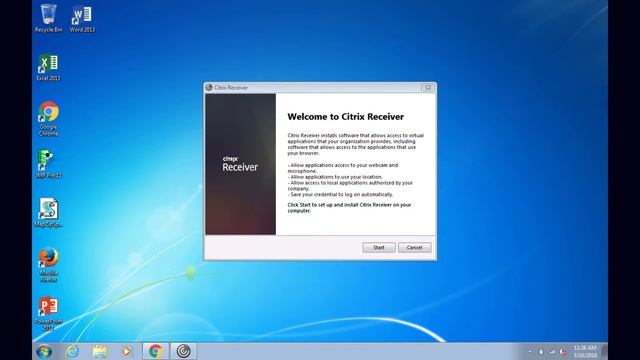
Task: Open the Recycle Bin desktop icon
Action: click(x=49, y=18)
